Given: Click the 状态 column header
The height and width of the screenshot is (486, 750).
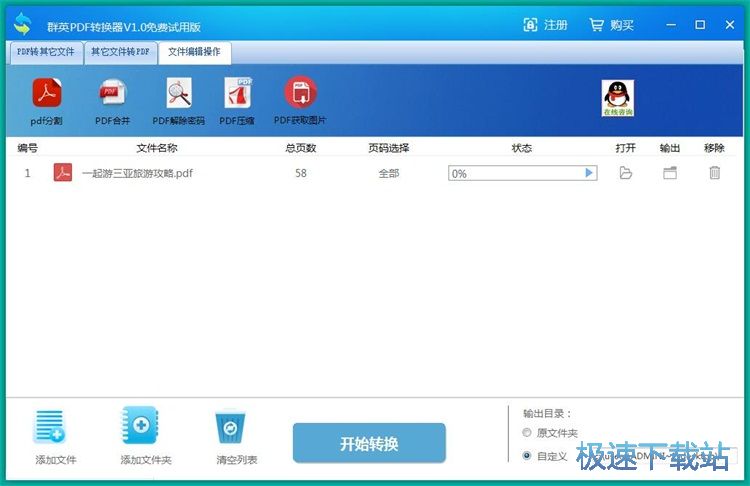Looking at the screenshot, I should [522, 148].
